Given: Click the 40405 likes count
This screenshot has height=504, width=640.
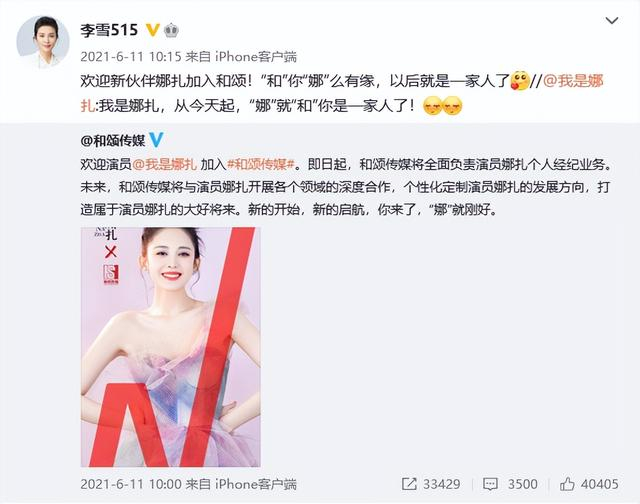Looking at the screenshot, I should click(600, 484).
